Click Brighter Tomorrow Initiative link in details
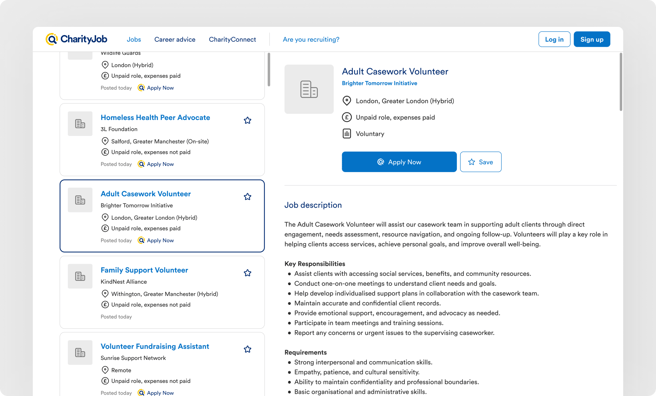 point(379,83)
